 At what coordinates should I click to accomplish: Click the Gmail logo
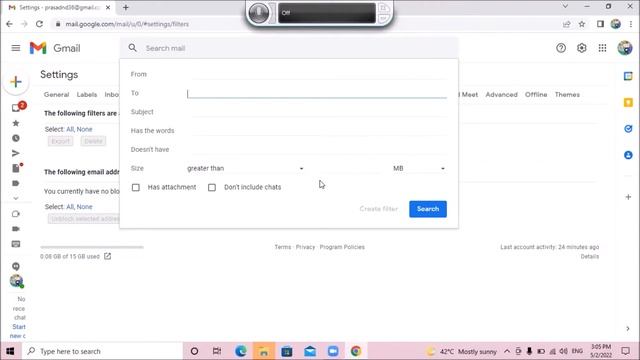(x=55, y=48)
